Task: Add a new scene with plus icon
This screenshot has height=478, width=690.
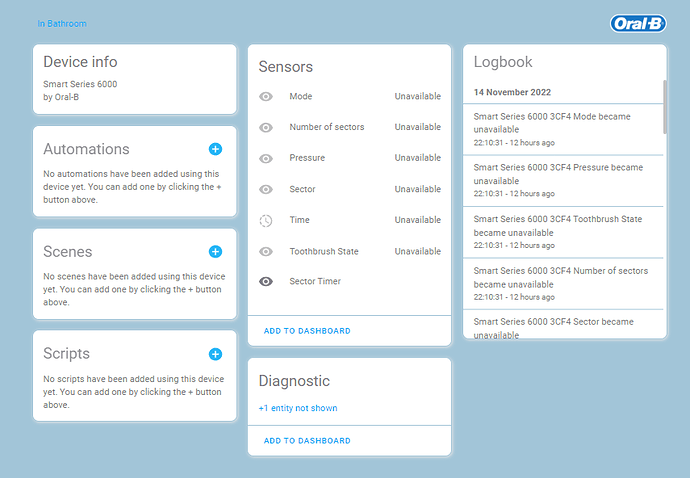Action: point(215,252)
